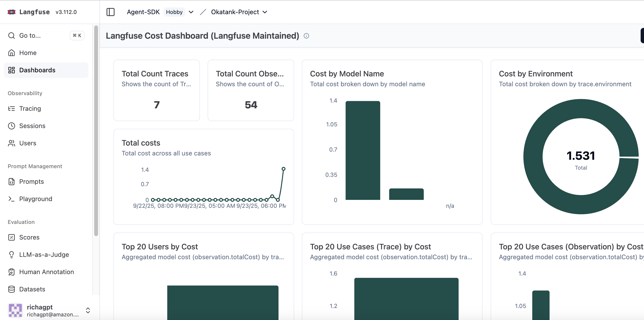Image resolution: width=644 pixels, height=320 pixels.
Task: Click the Langfuse logo icon
Action: 12,12
